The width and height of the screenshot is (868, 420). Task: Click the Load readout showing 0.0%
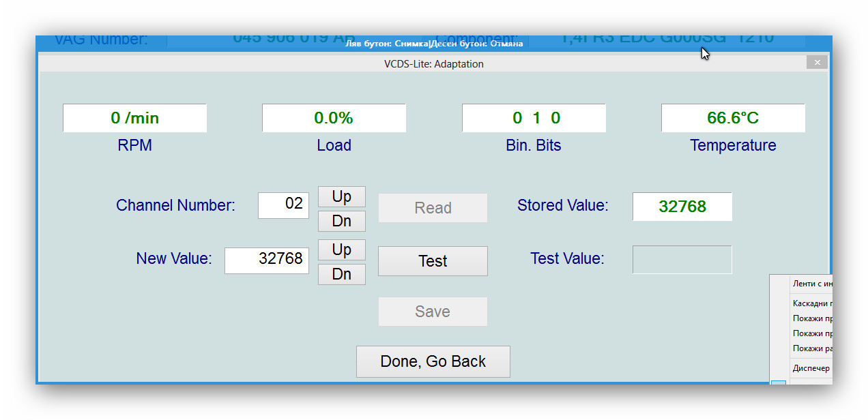334,118
